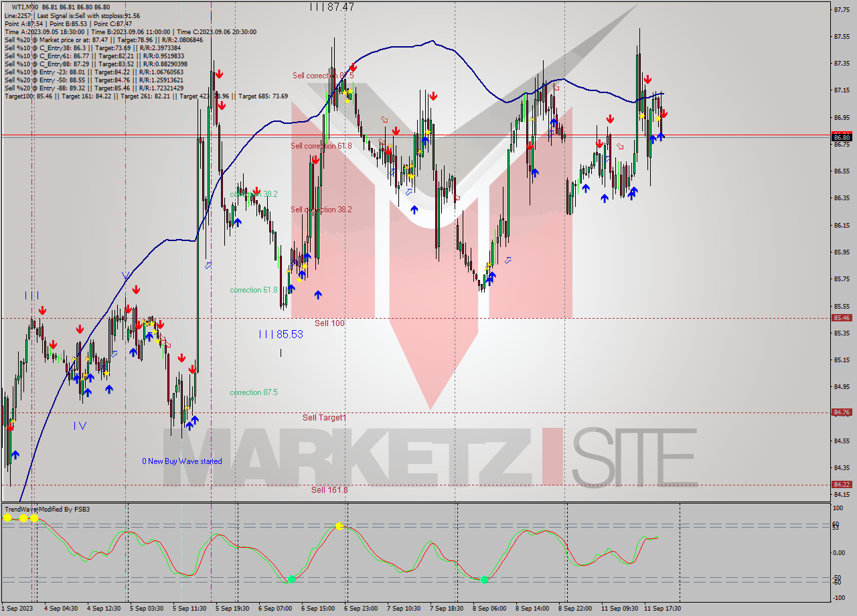The width and height of the screenshot is (857, 616).
Task: Click the 'Sell correction 87.5' label
Action: click(x=323, y=76)
